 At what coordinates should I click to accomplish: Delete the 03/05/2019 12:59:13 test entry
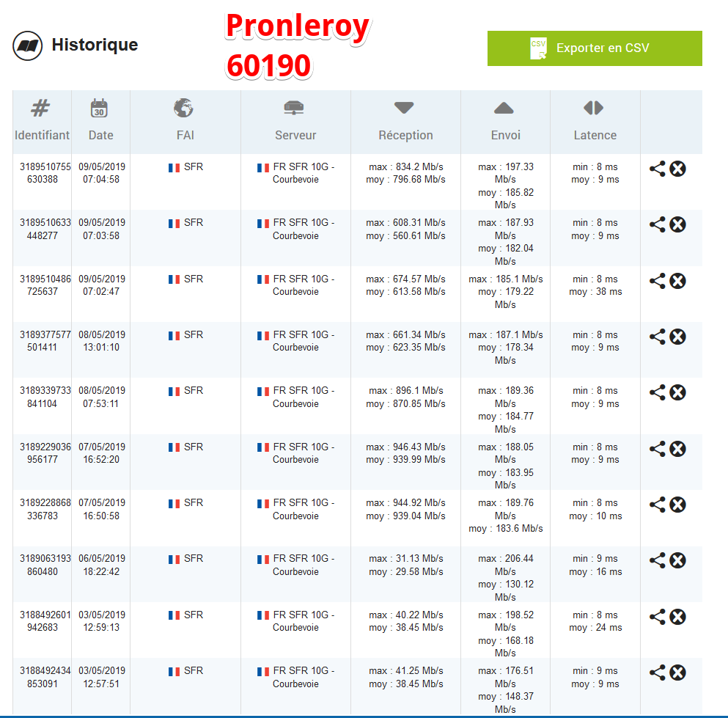[x=678, y=617]
